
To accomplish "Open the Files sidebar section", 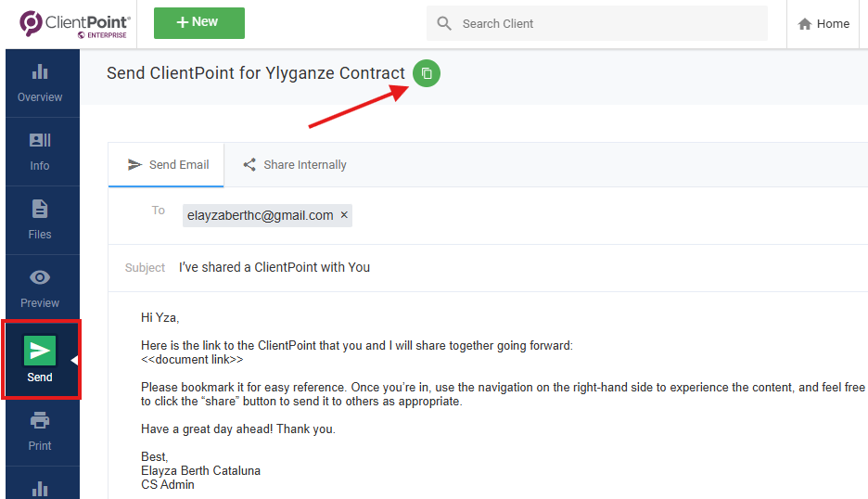I will [40, 221].
